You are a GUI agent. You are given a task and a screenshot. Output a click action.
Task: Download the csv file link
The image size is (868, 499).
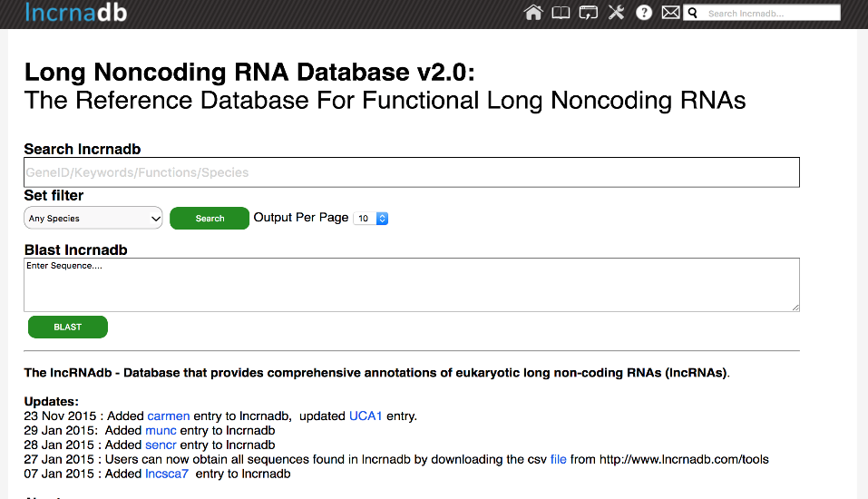click(558, 460)
